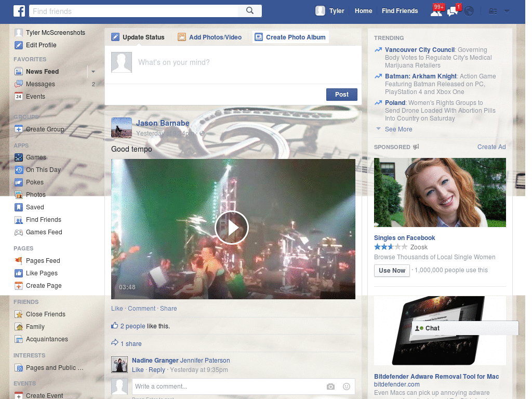Open News Feed options dropdown arrow
The height and width of the screenshot is (399, 532).
(x=93, y=72)
